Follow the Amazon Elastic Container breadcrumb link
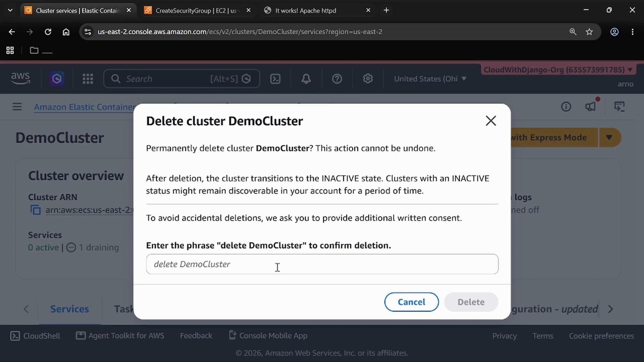The width and height of the screenshot is (644, 362). (x=85, y=107)
